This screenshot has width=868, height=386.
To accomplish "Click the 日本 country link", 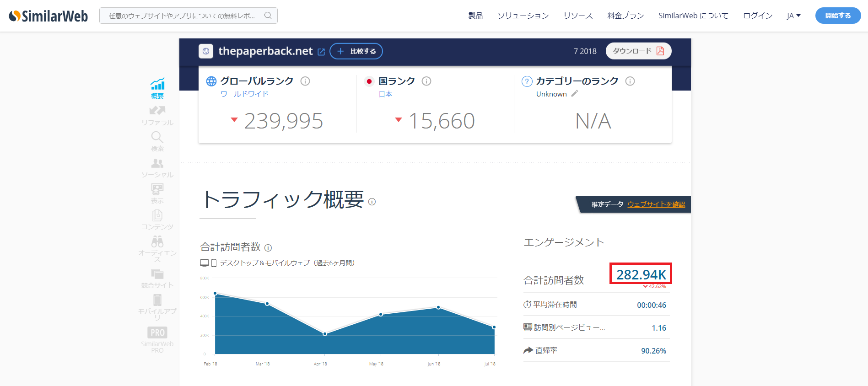I will [385, 94].
